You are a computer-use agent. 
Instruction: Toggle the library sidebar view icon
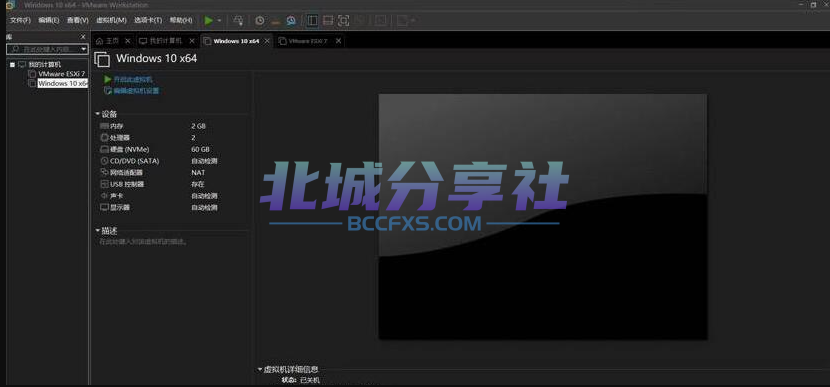point(312,21)
